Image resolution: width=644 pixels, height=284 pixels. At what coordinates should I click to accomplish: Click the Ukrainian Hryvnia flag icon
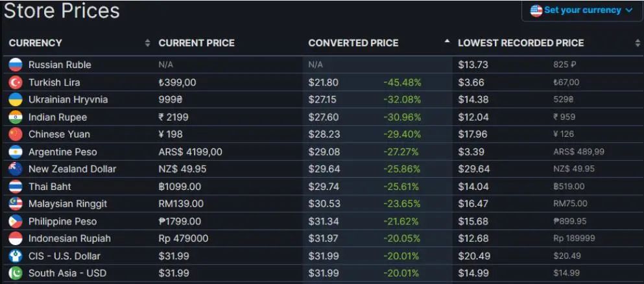[x=16, y=100]
